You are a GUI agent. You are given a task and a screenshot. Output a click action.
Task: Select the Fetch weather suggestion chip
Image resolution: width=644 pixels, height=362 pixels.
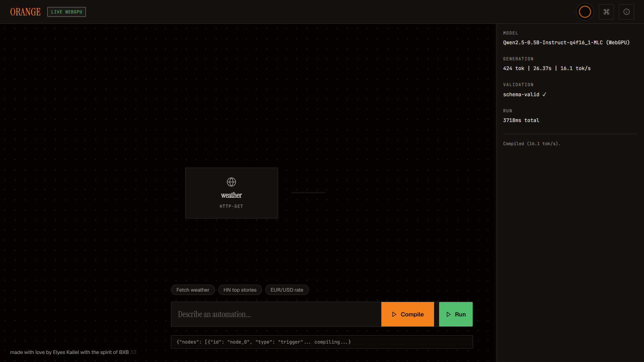193,290
